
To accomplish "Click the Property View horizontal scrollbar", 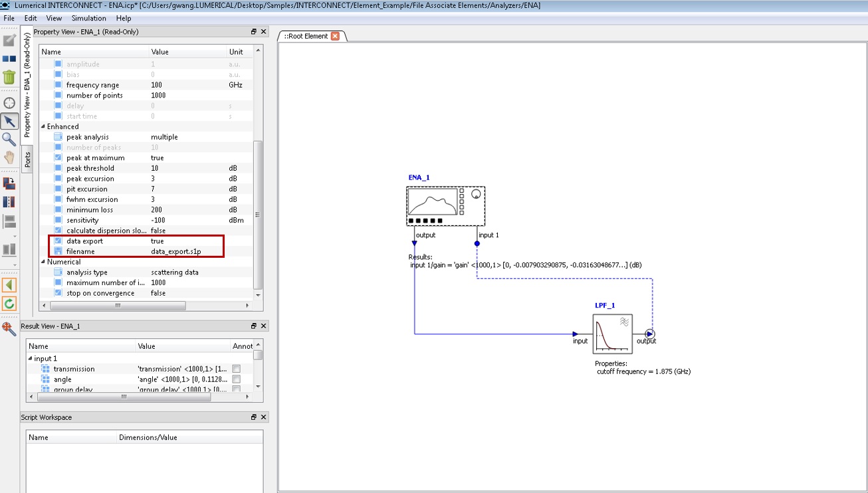I will point(117,306).
